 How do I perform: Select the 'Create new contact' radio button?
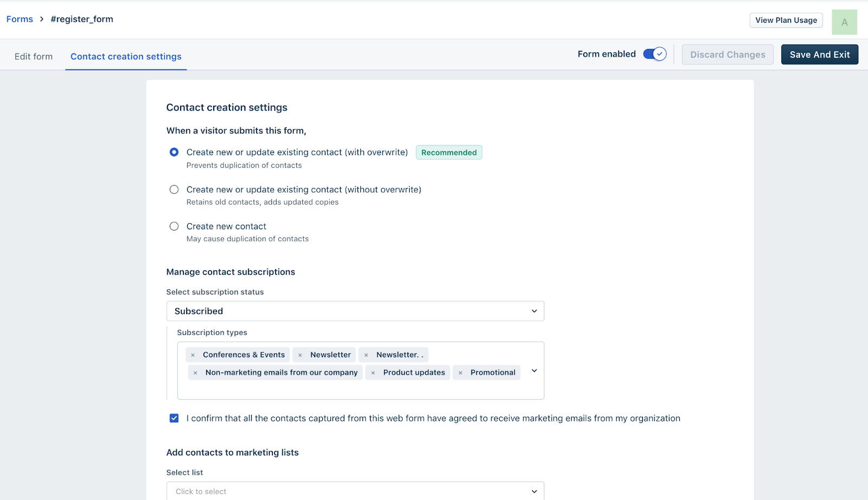174,226
